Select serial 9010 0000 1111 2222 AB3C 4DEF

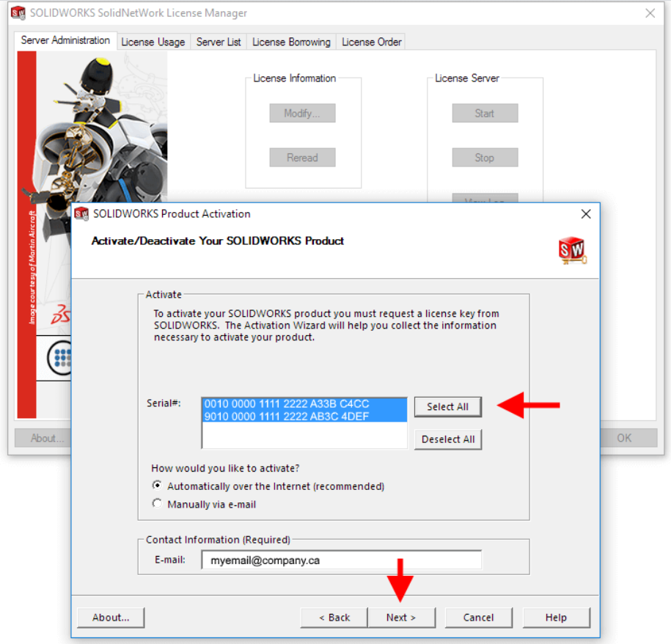(304, 416)
